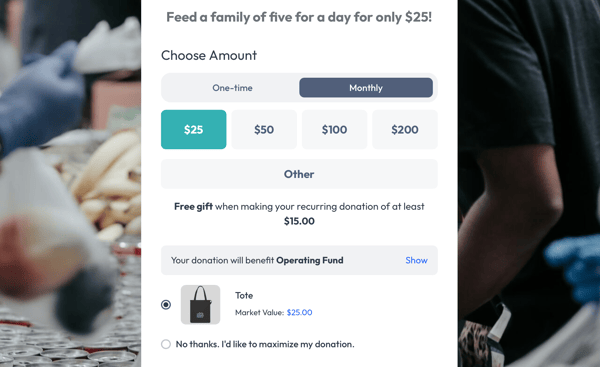Viewport: 600px width, 367px height.
Task: Click the Choose Amount heading
Action: click(209, 55)
